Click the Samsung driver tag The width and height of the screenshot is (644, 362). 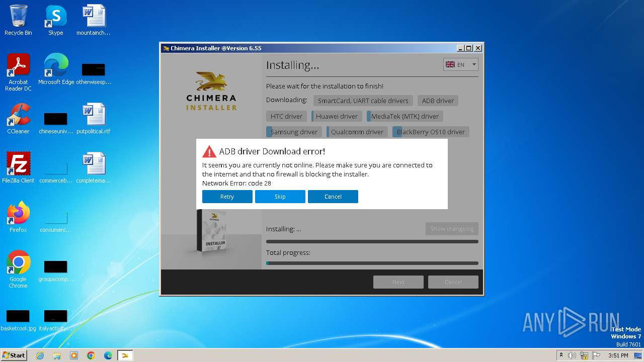click(294, 132)
